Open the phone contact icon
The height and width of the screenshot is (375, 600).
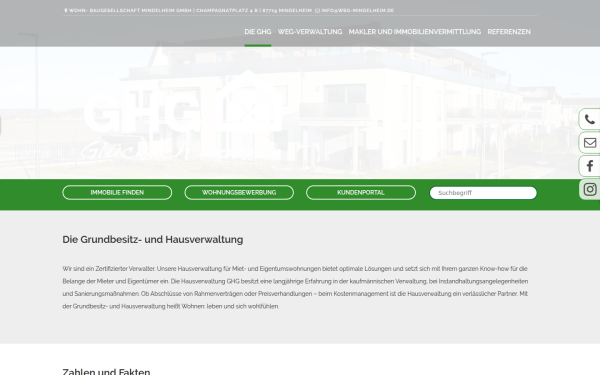point(590,120)
